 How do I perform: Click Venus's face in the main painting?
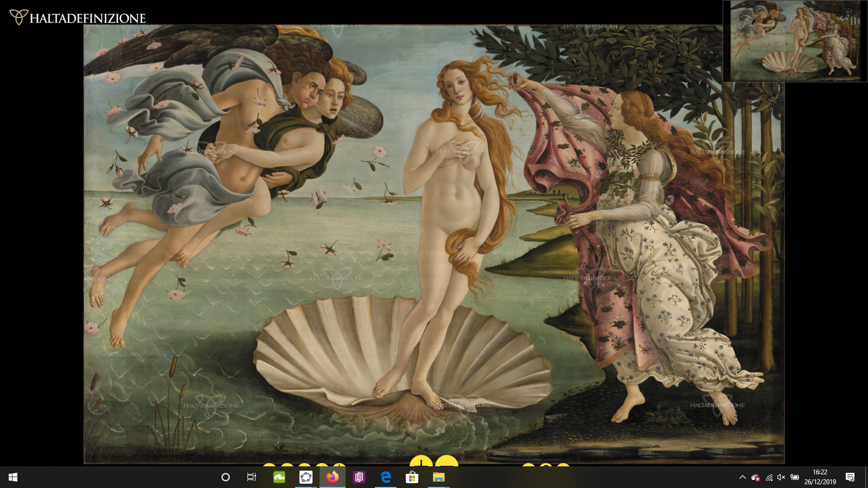[458, 89]
